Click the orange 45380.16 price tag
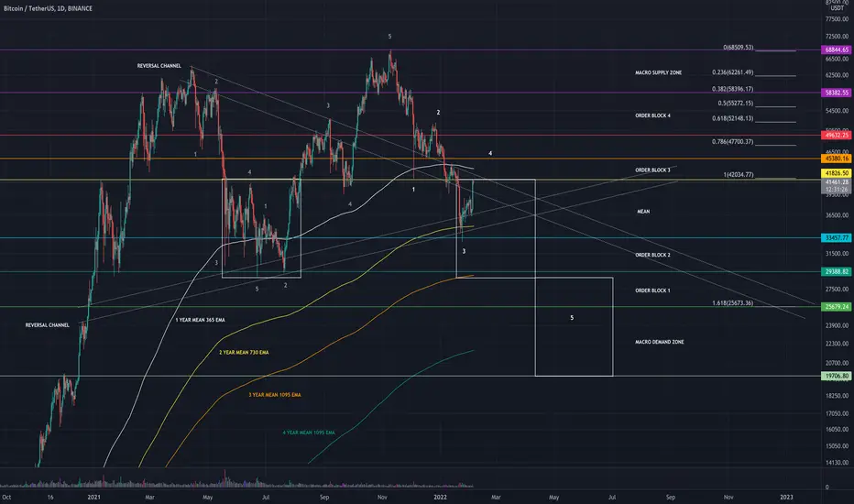This screenshot has height=504, width=854. point(836,159)
